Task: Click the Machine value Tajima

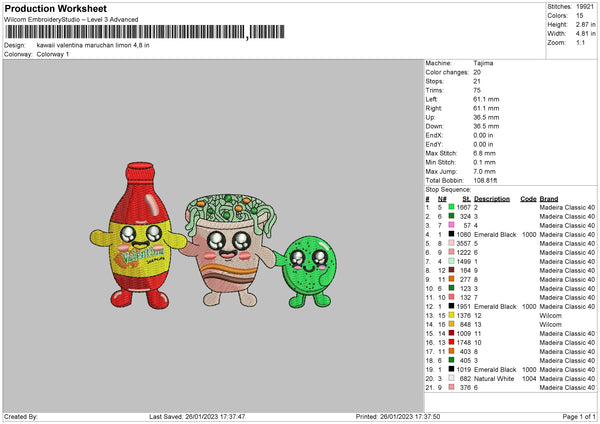Action: (x=483, y=63)
